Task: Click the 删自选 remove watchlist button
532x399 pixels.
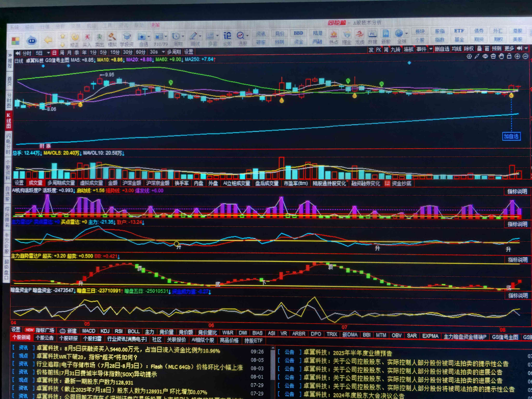Action: click(x=442, y=49)
